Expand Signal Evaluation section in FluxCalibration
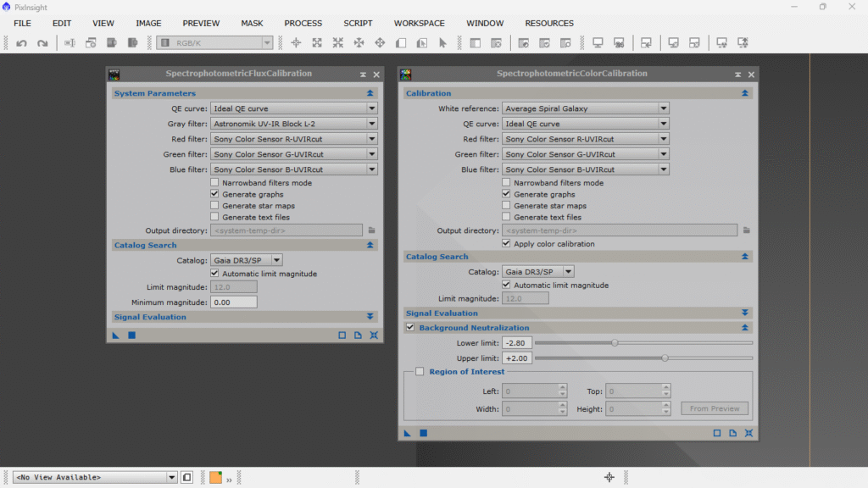The image size is (868, 488). [x=370, y=317]
